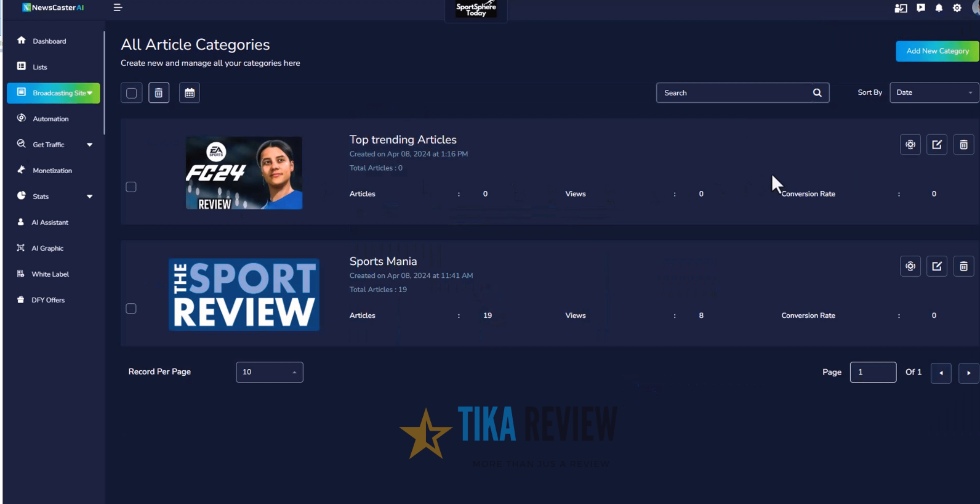Expand the Broadcasting Site menu
Viewport: 980px width, 504px height.
(x=54, y=93)
